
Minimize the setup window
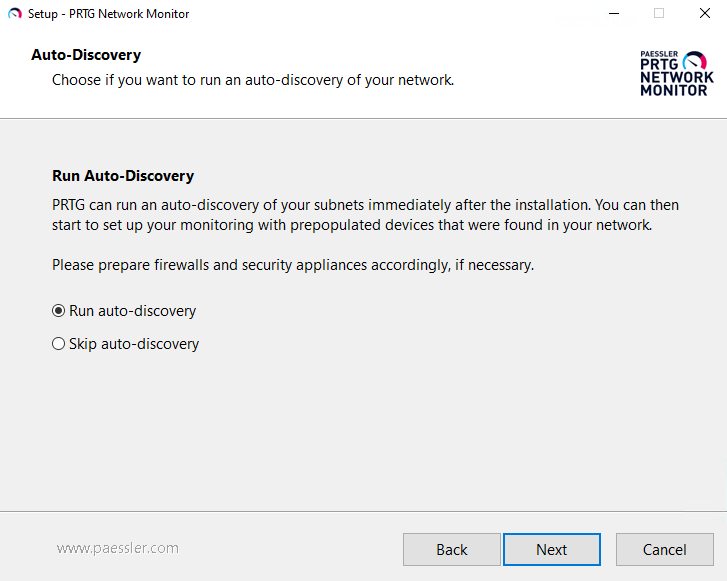[x=612, y=14]
